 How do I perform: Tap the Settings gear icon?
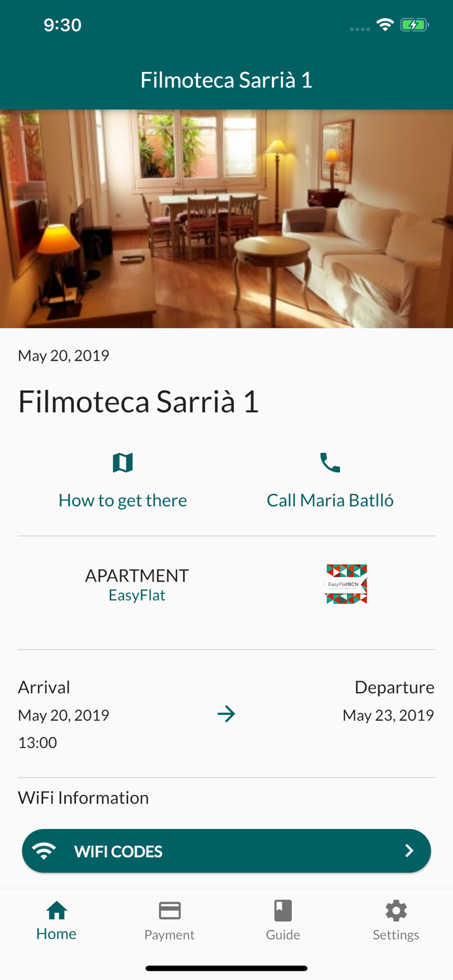coord(395,908)
